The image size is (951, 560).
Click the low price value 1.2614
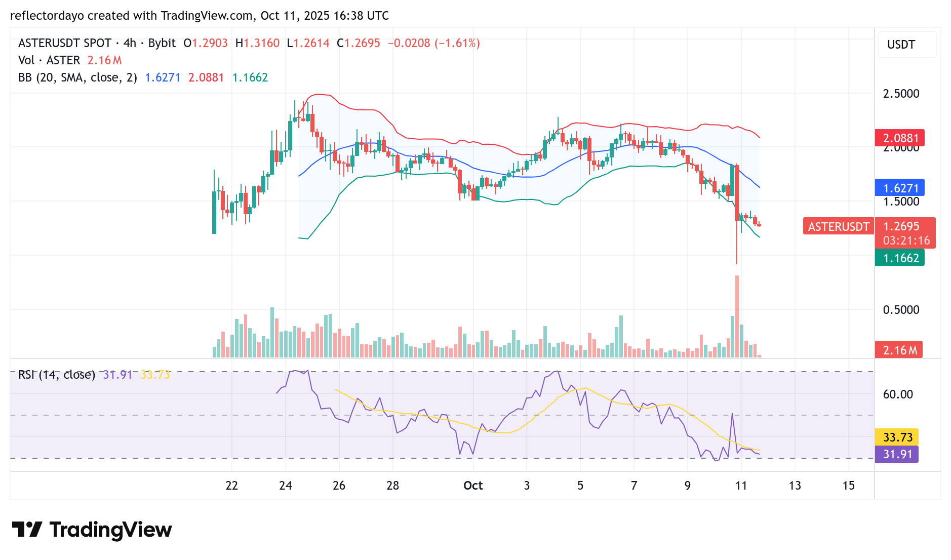coord(311,43)
